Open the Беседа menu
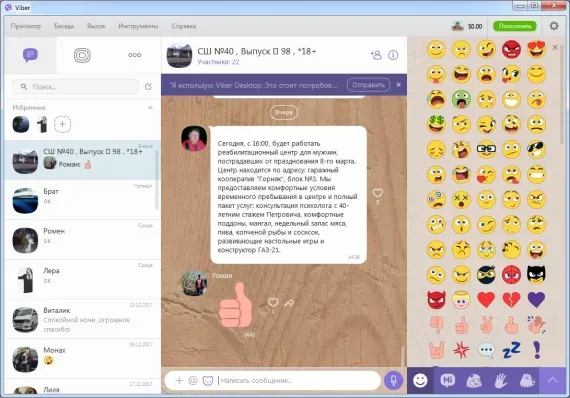570x398 pixels. pos(64,26)
